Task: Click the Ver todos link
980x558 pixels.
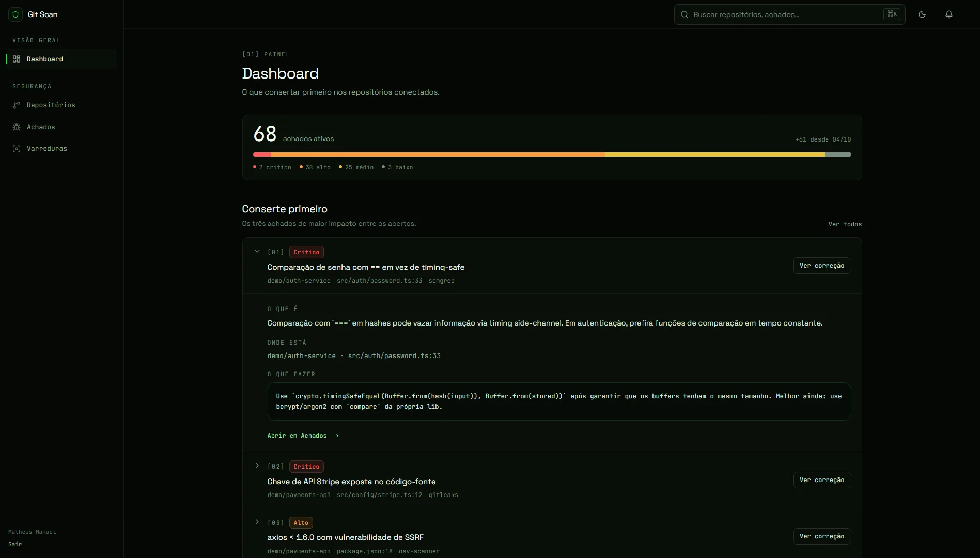Action: point(845,224)
